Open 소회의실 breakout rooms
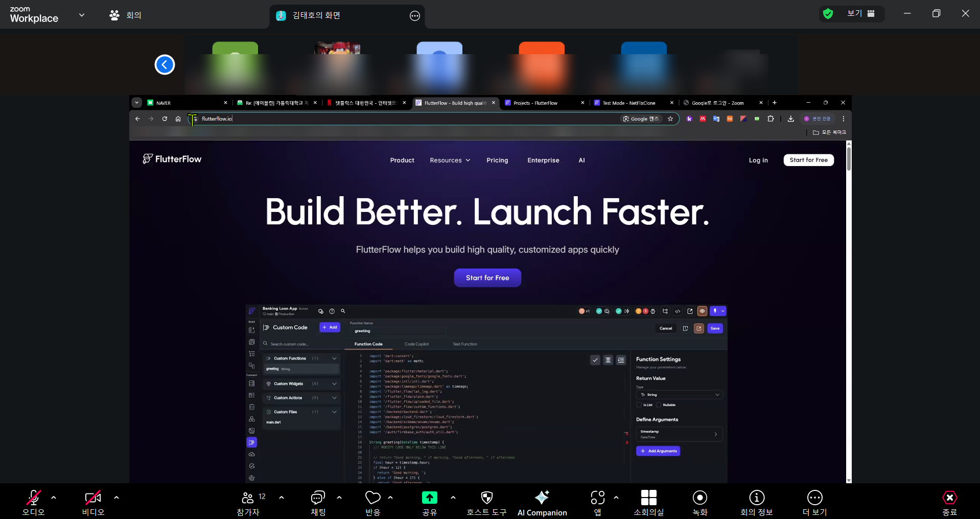 [x=649, y=503]
